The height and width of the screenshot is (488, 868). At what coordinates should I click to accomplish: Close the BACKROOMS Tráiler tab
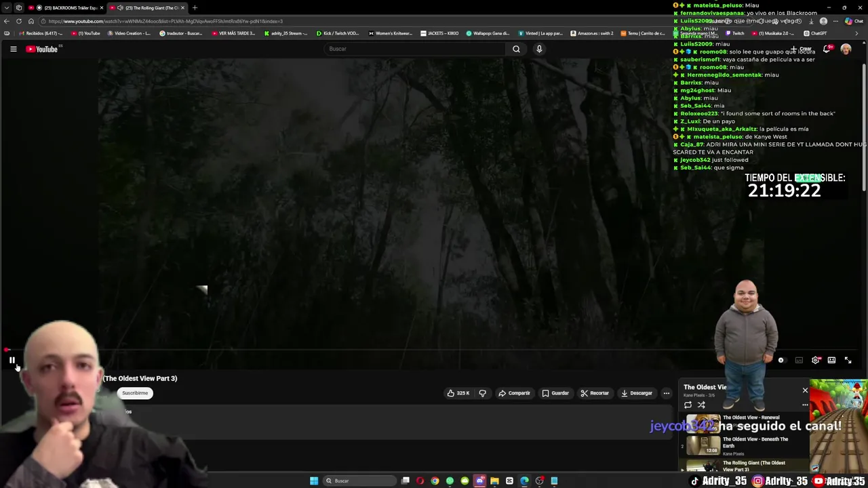point(102,7)
